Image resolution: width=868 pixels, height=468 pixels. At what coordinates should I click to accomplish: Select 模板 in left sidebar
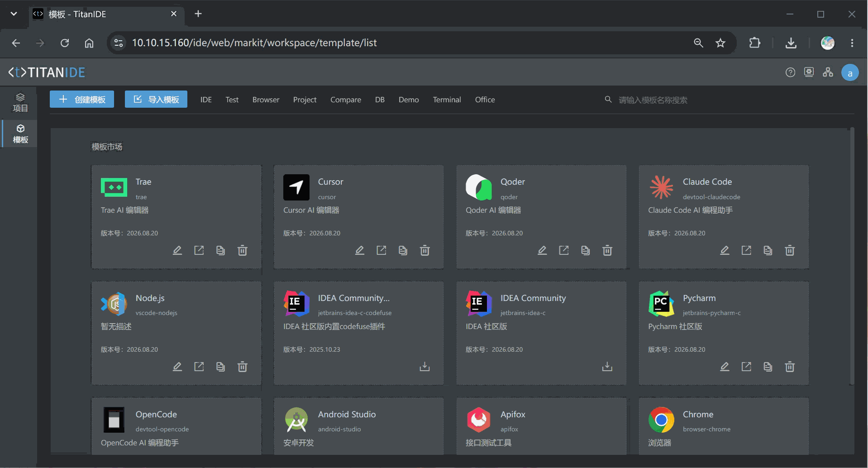coord(20,134)
